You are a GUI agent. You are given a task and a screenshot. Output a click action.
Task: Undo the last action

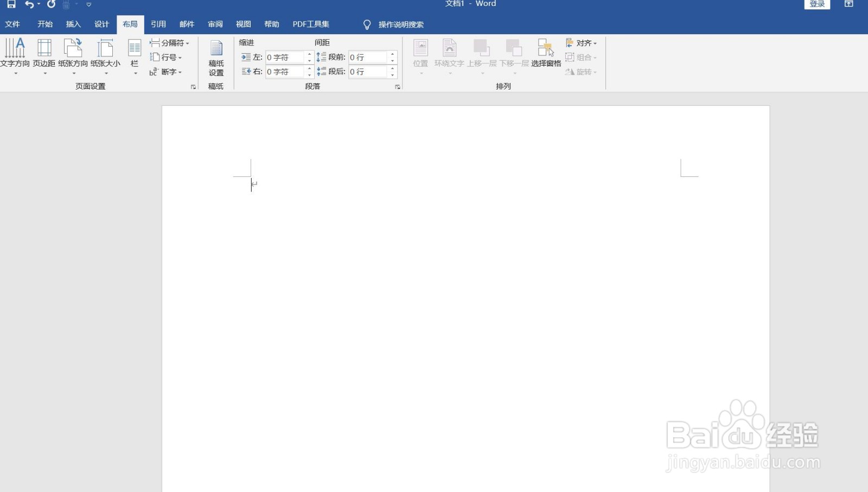29,4
